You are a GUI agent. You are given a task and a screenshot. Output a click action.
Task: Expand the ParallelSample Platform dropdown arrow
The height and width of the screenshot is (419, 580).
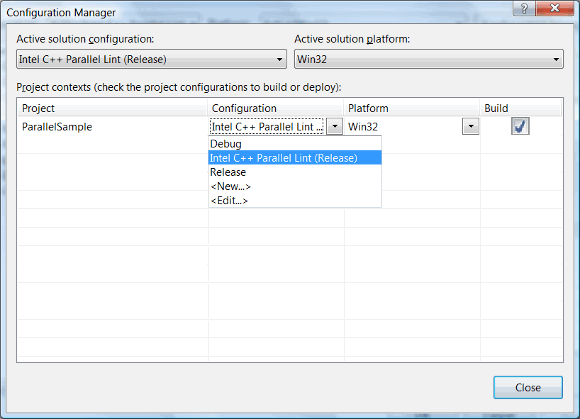[471, 126]
